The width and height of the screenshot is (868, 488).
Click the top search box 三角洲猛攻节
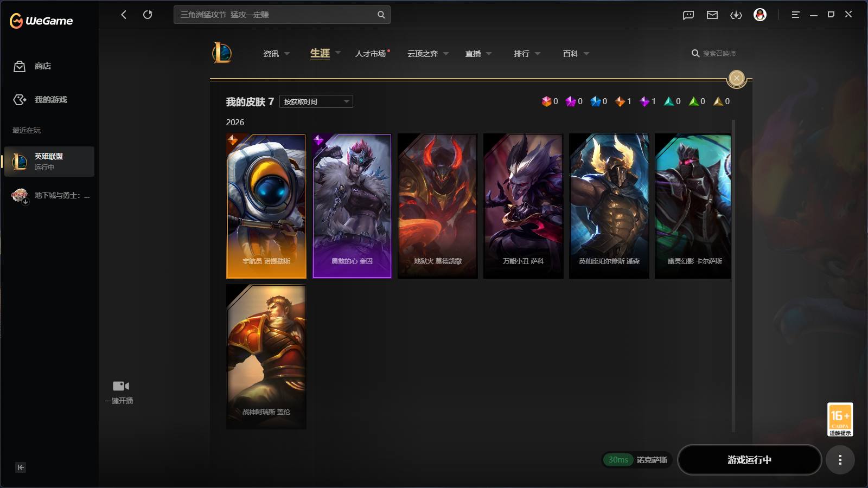tap(282, 15)
